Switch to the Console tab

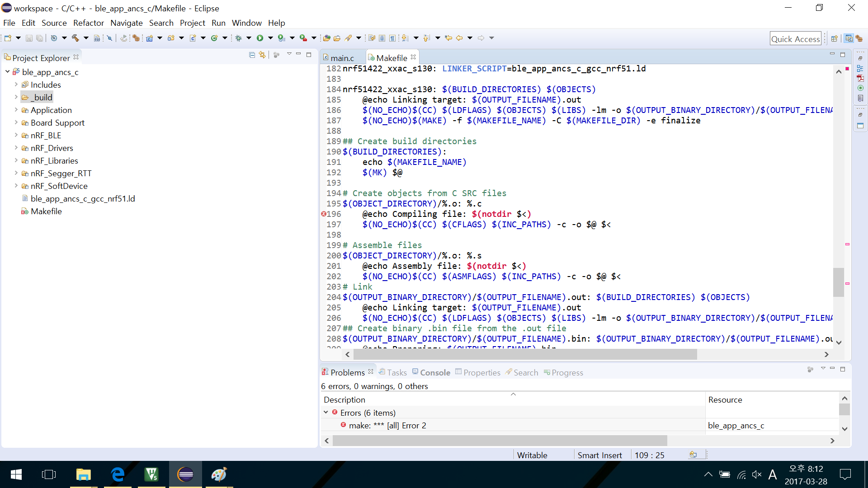pyautogui.click(x=431, y=372)
